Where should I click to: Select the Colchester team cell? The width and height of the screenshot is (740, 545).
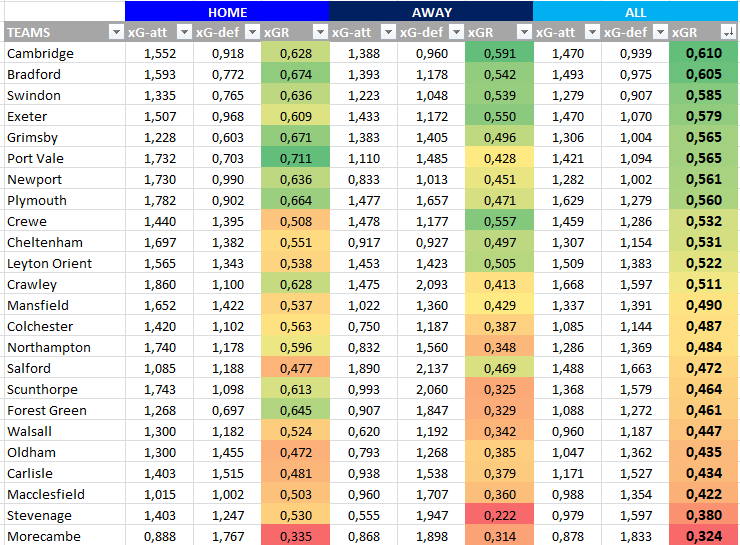point(64,326)
